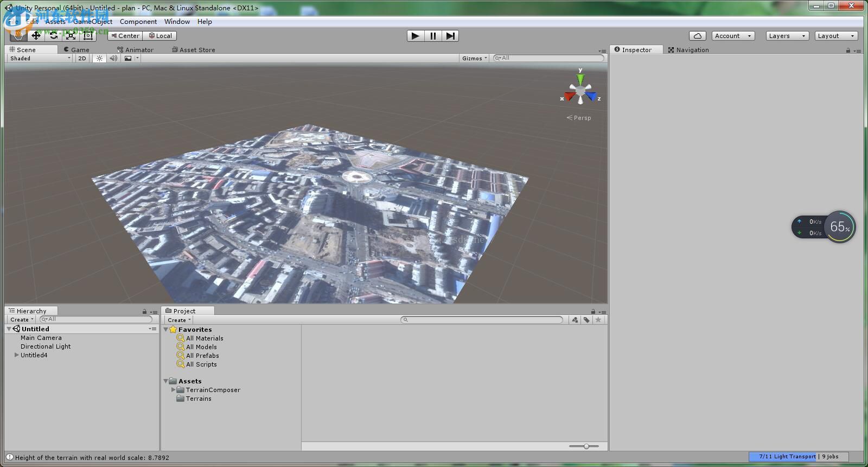This screenshot has height=467, width=868.
Task: Select the Scale tool
Action: [x=71, y=36]
